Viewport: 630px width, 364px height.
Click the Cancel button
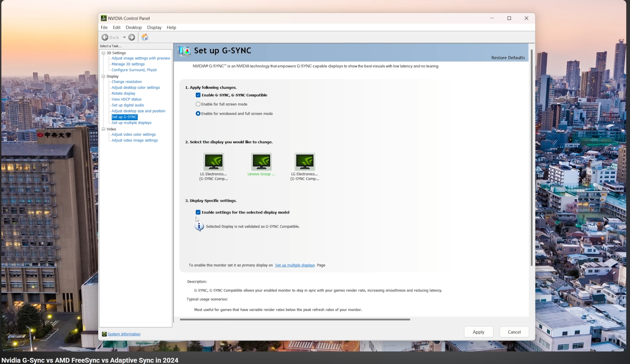click(x=514, y=332)
